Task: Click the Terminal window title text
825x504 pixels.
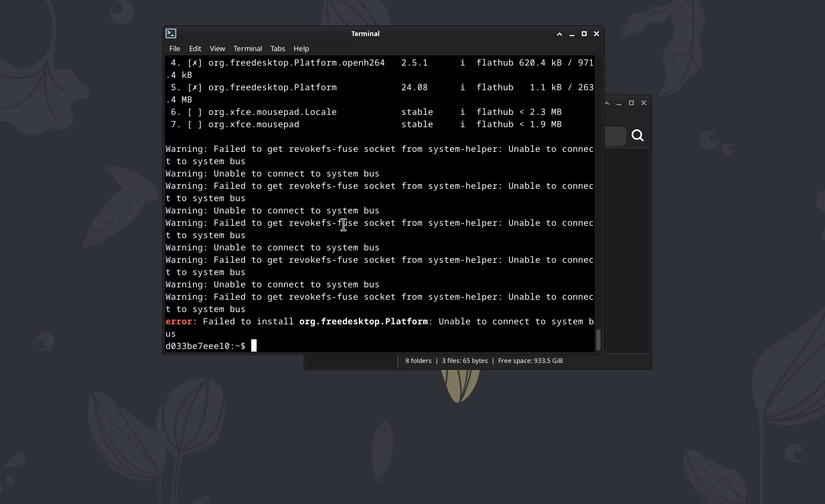Action: pos(365,34)
